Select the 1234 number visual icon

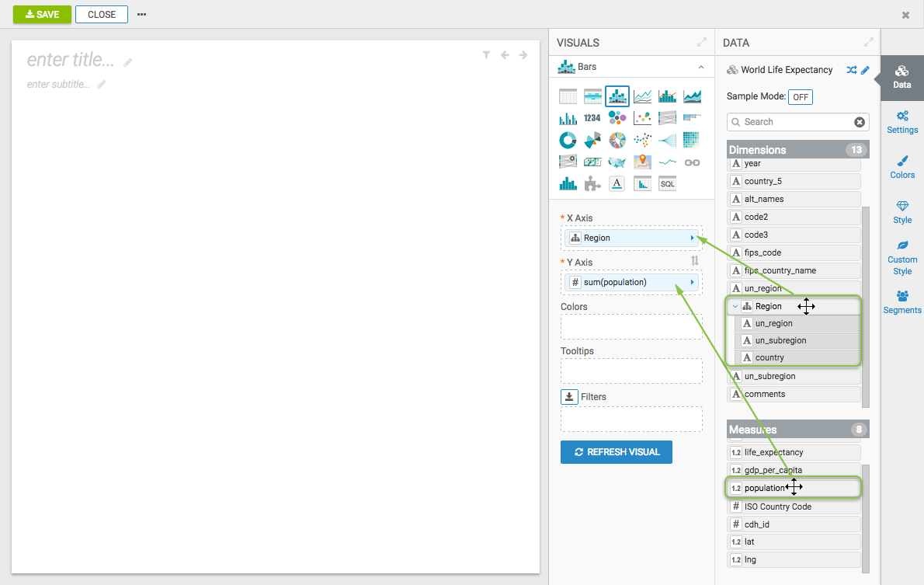coord(592,118)
